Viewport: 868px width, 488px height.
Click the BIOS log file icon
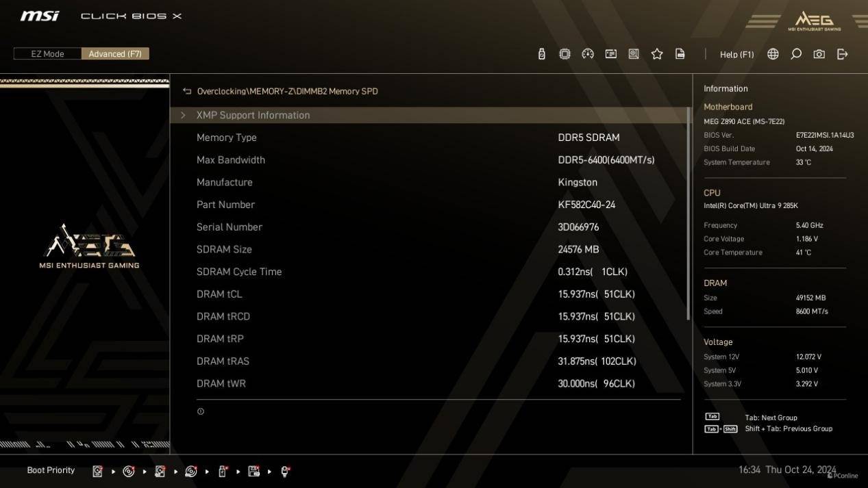(680, 54)
